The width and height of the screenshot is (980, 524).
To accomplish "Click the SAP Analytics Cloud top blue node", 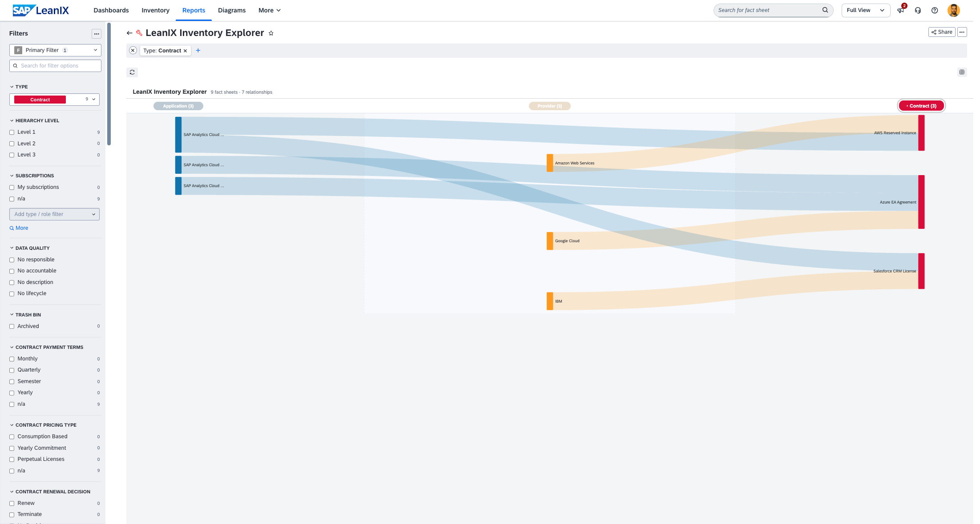I will [178, 135].
